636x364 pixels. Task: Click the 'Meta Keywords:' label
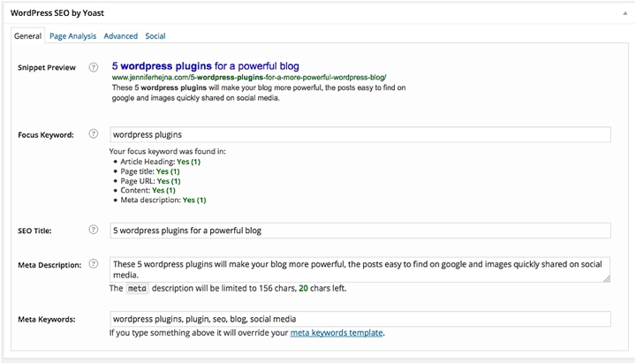coord(47,319)
